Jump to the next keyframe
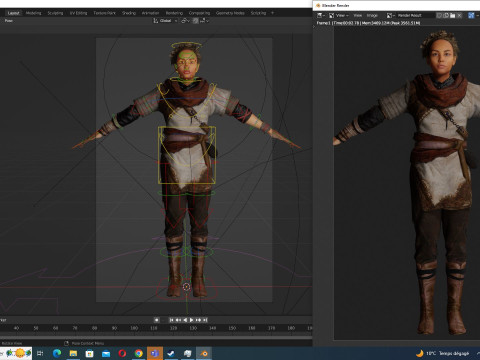480x360 pixels. [198, 320]
